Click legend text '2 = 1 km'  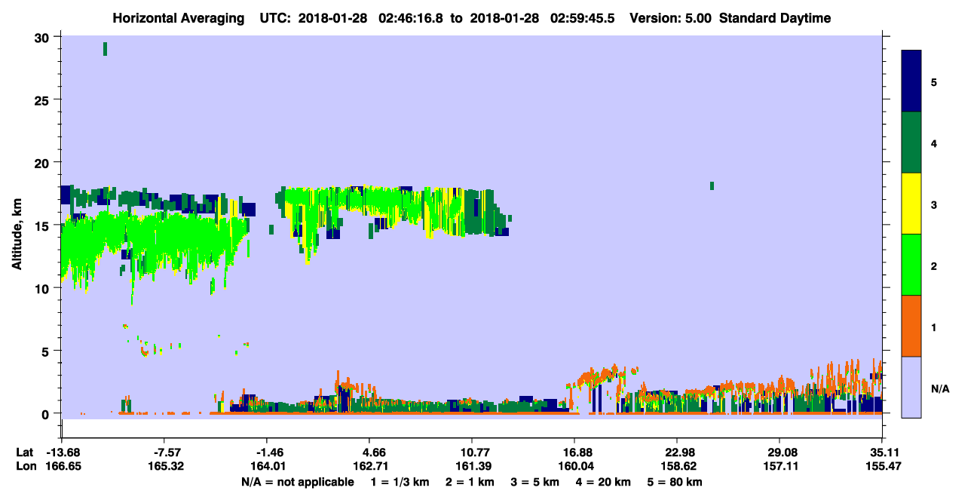tap(471, 482)
